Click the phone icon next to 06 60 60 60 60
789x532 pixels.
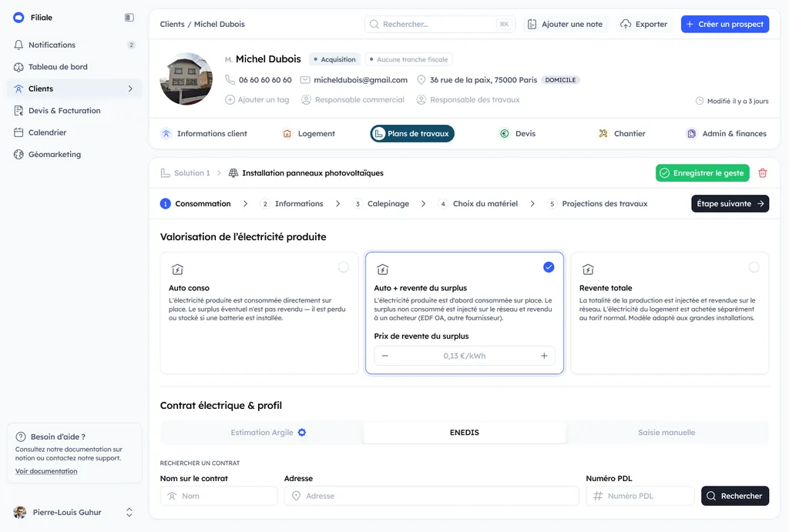230,80
